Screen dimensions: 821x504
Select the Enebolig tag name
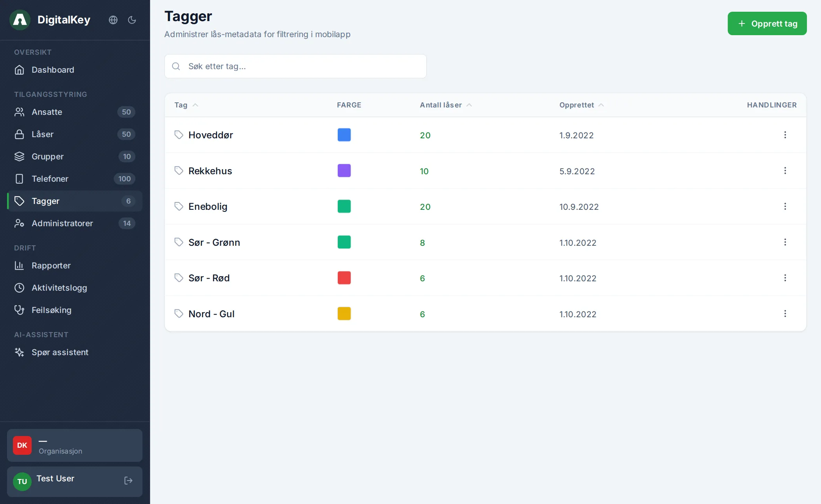(208, 207)
